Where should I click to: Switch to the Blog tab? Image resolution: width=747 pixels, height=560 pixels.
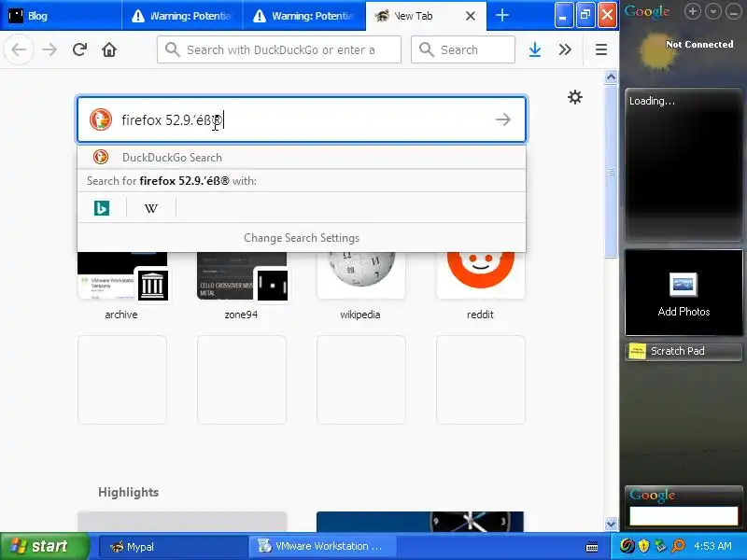click(x=60, y=16)
